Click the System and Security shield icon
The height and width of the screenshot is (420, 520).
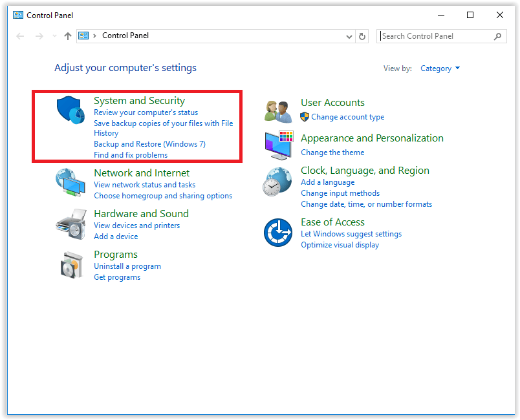(x=70, y=110)
